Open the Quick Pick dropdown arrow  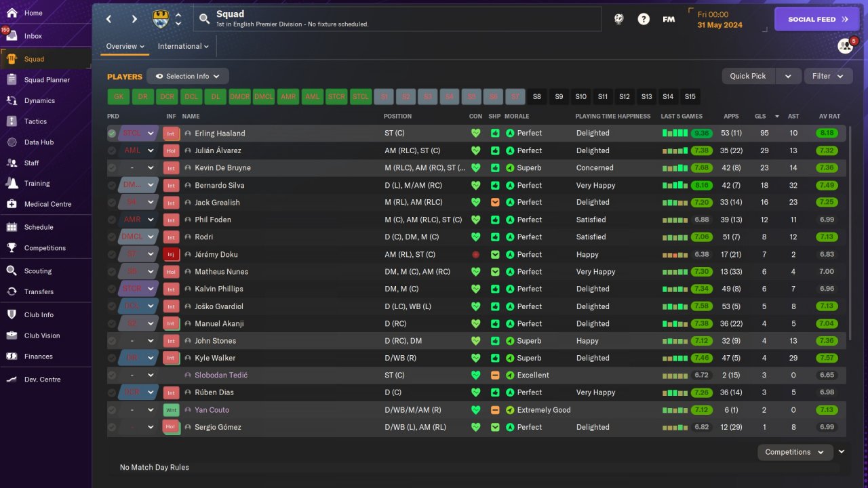click(788, 77)
